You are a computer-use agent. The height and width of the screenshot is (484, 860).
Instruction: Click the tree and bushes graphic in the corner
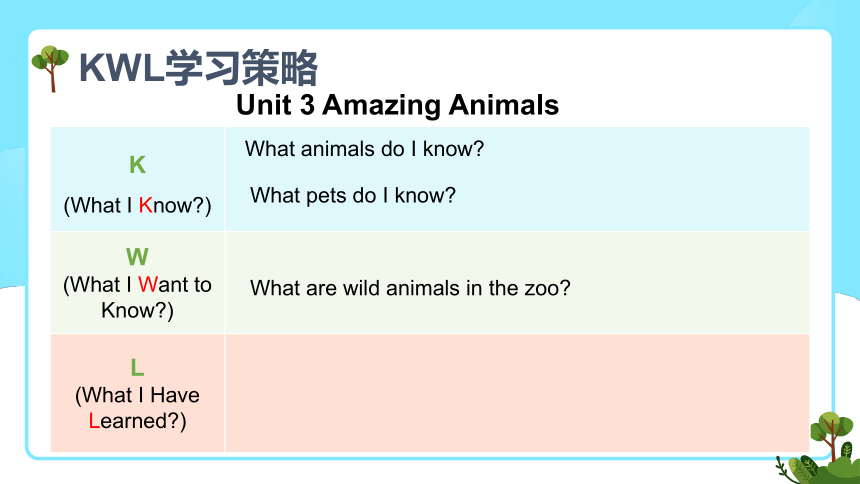(818, 449)
